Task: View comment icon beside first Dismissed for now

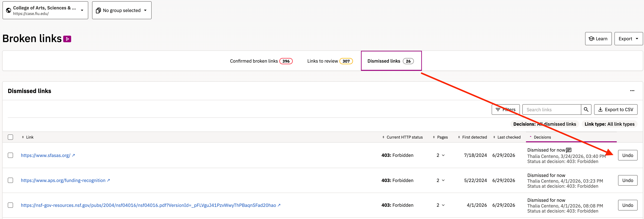Action: (569, 150)
